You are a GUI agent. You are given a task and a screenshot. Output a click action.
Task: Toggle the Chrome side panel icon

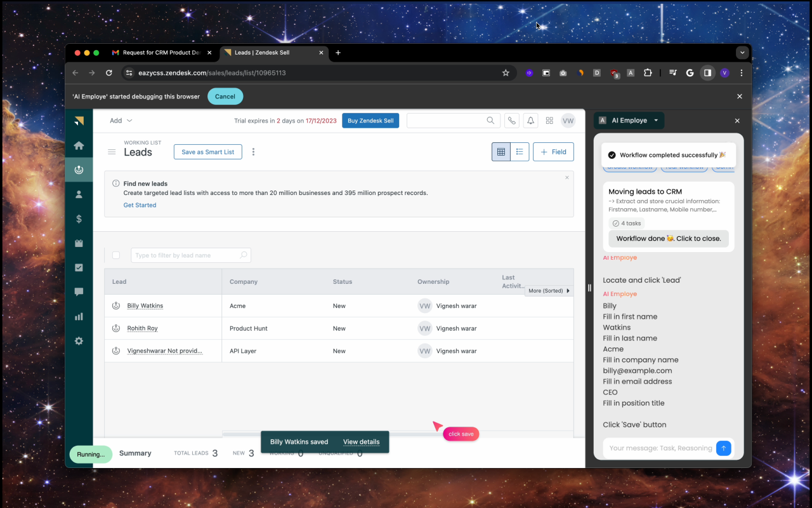tap(707, 73)
